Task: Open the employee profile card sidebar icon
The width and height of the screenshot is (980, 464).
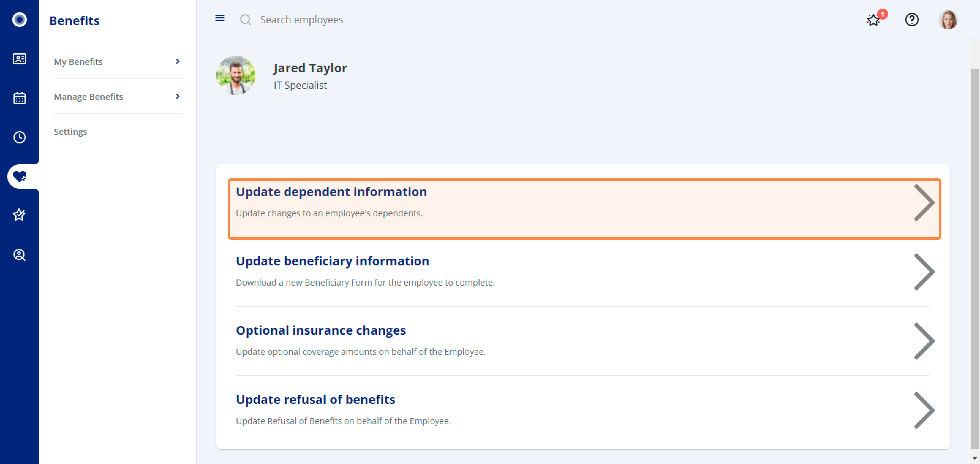Action: tap(19, 59)
